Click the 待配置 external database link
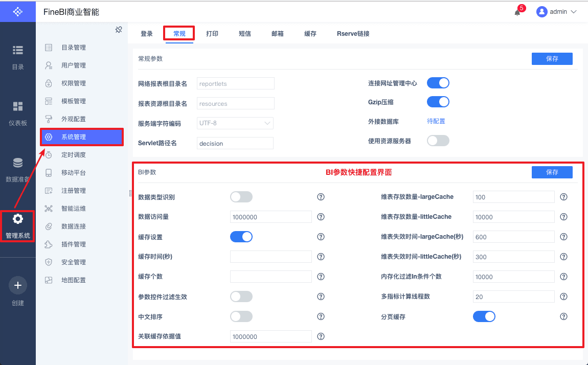 click(x=436, y=122)
